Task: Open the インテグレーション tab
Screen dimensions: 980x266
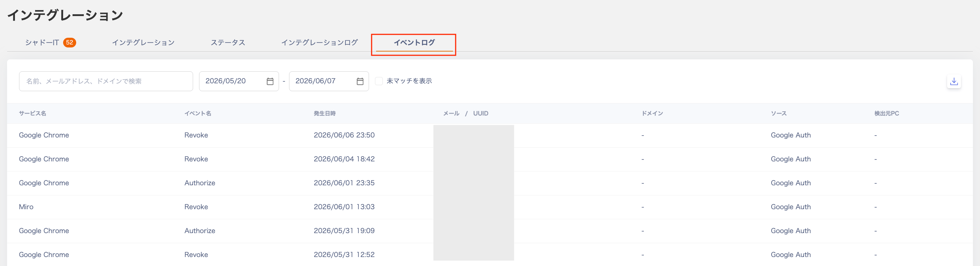Action: click(x=143, y=43)
